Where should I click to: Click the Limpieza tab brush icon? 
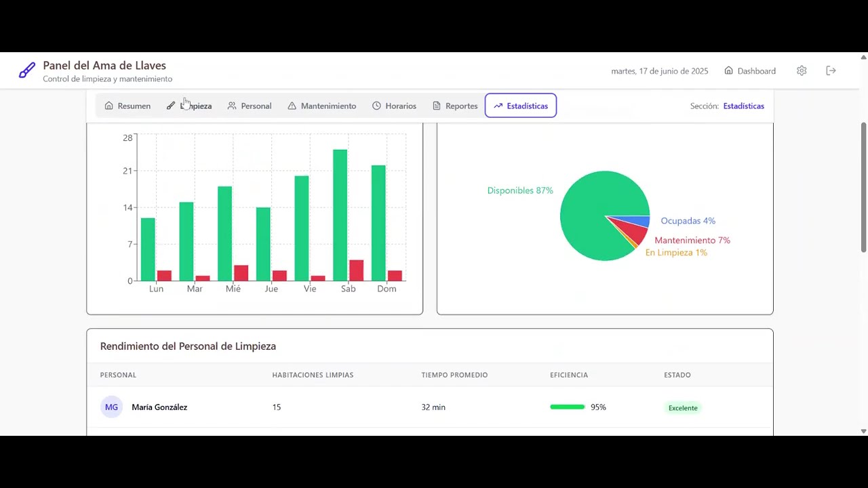(x=171, y=106)
